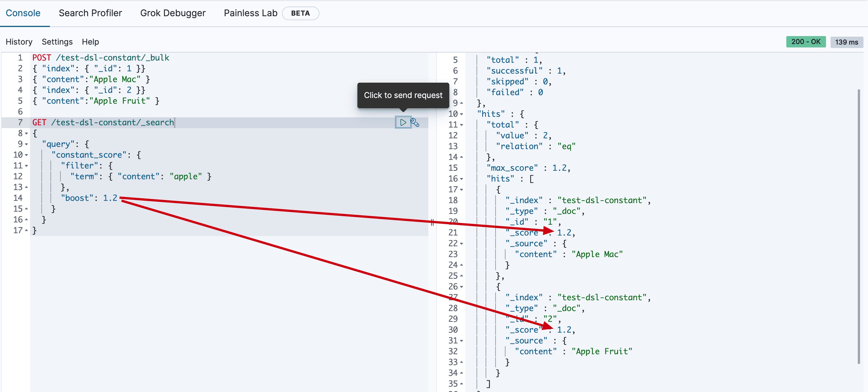Fold the first hit object on line 17
868x392 pixels.
pos(462,189)
